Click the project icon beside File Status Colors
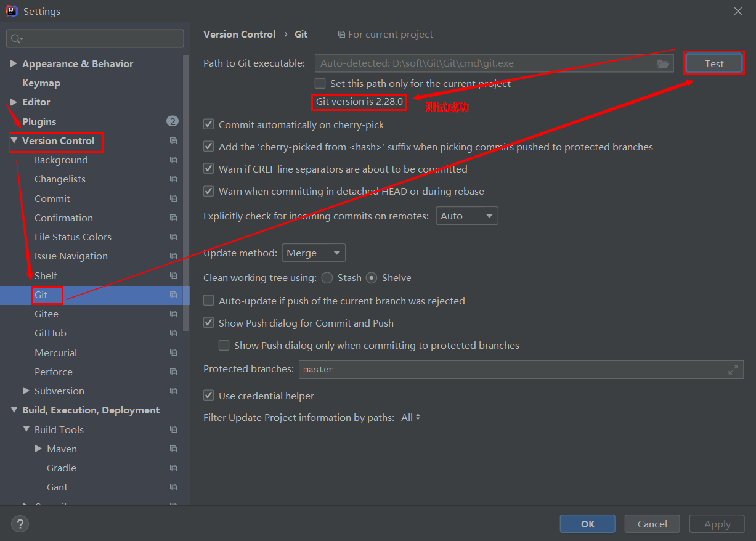The height and width of the screenshot is (541, 756). [x=173, y=237]
